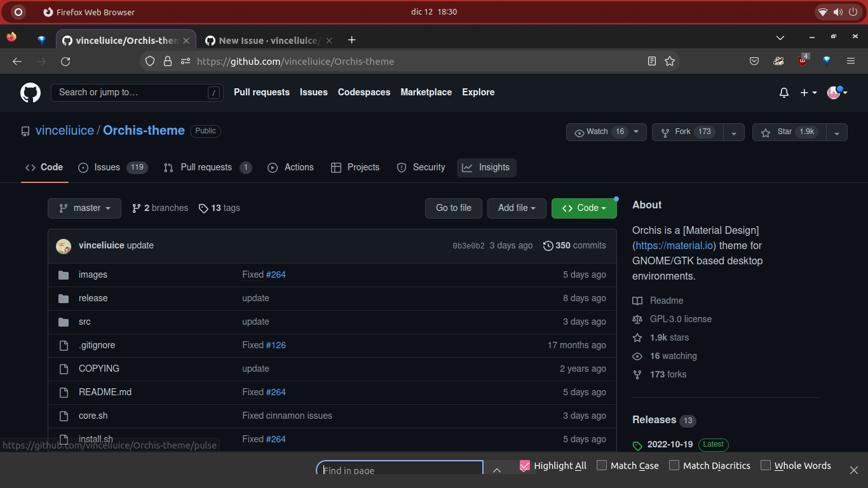Enable Whole Words matching

point(765,466)
